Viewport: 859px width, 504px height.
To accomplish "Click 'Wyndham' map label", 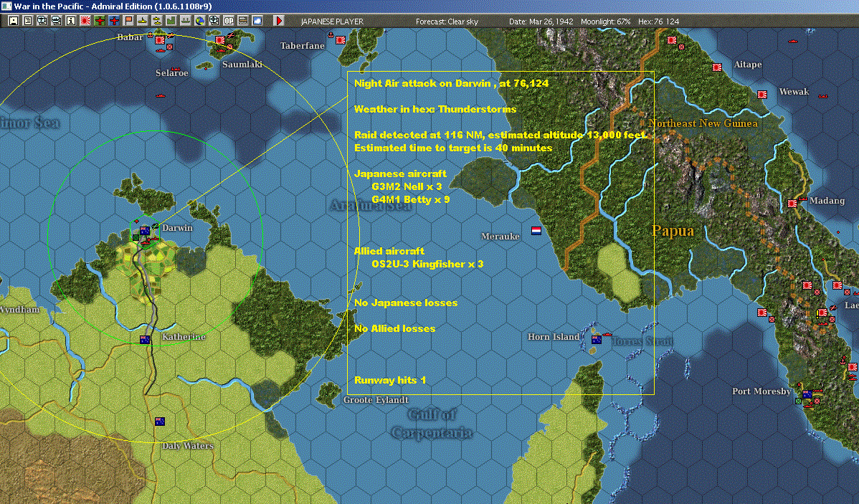I will pos(20,310).
